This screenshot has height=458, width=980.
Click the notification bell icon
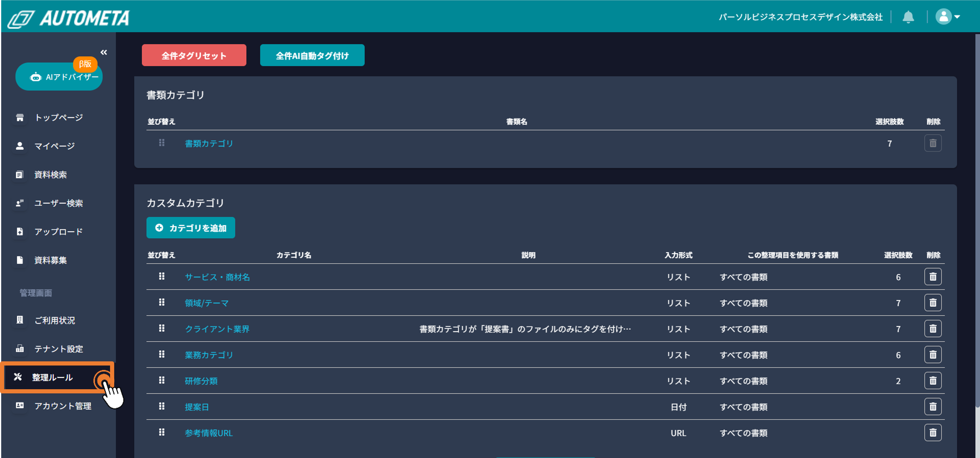(908, 17)
